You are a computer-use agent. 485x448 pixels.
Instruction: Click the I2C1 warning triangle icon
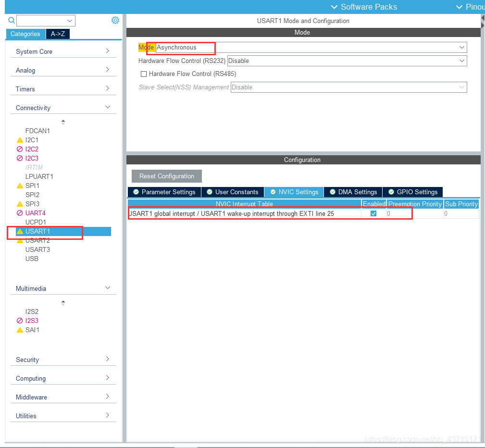pos(20,140)
